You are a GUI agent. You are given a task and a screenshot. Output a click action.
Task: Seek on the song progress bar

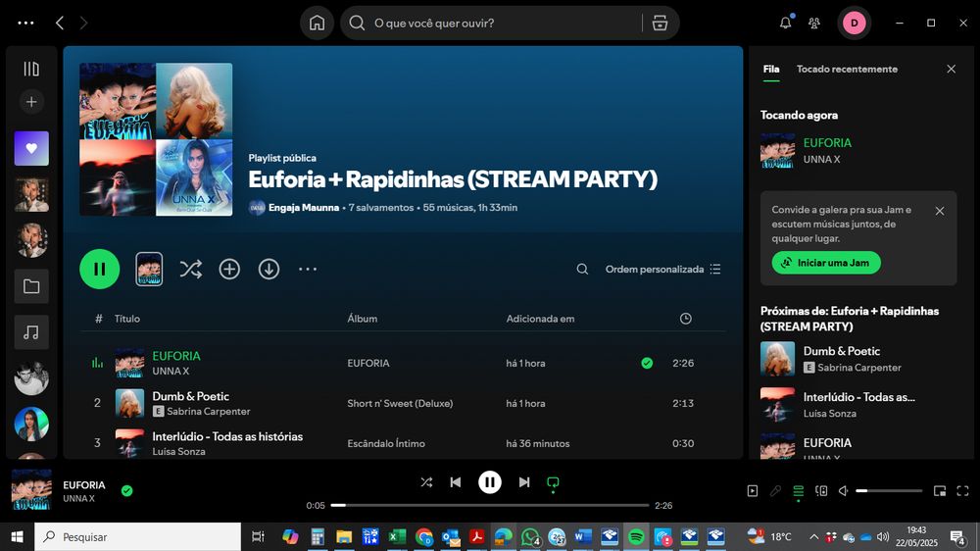pos(490,505)
